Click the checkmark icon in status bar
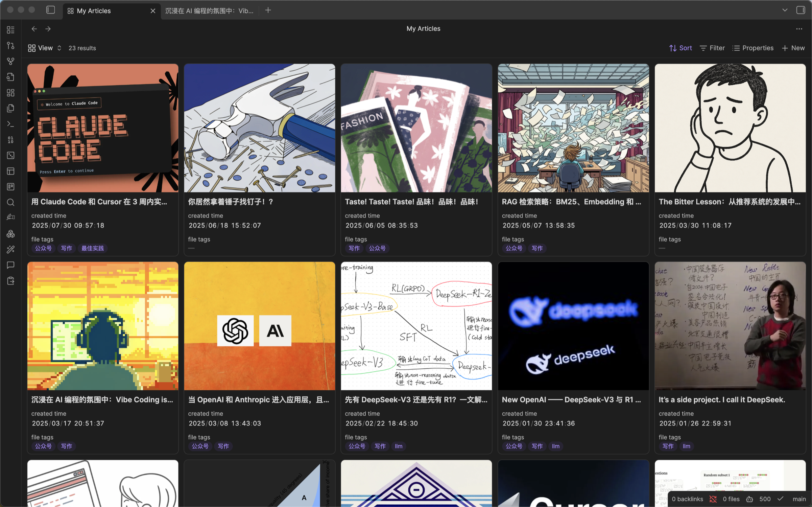The image size is (812, 507). [x=780, y=499]
